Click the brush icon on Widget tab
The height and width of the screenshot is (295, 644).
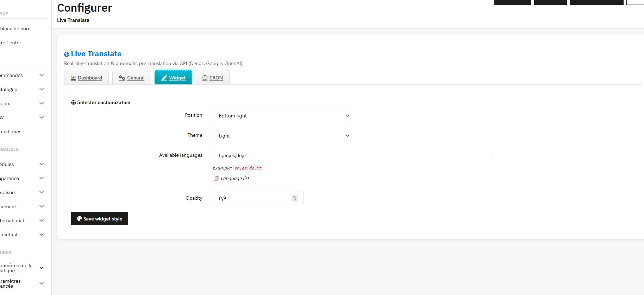164,78
